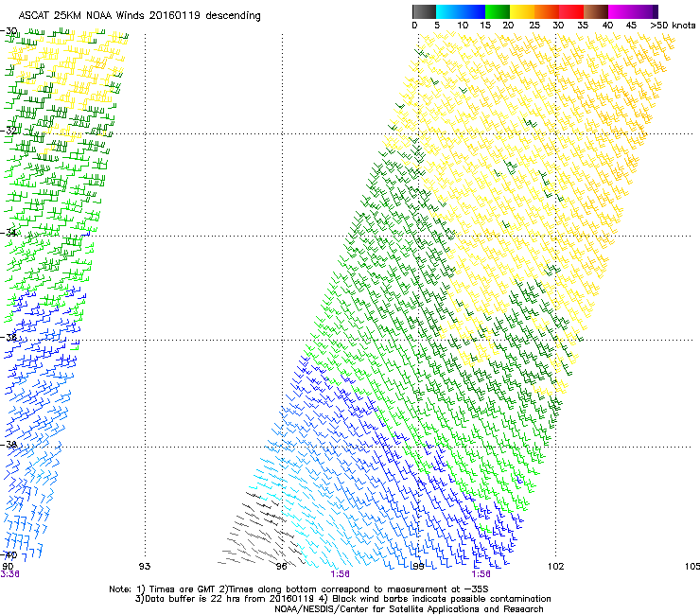This screenshot has width=700, height=615.
Task: Click the green 15-20 knots legend swatch
Action: [498, 11]
